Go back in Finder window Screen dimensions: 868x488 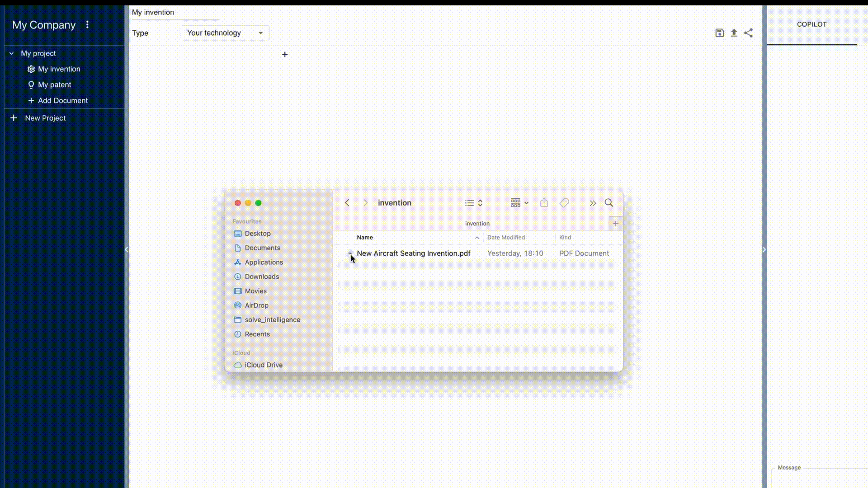[x=347, y=203]
